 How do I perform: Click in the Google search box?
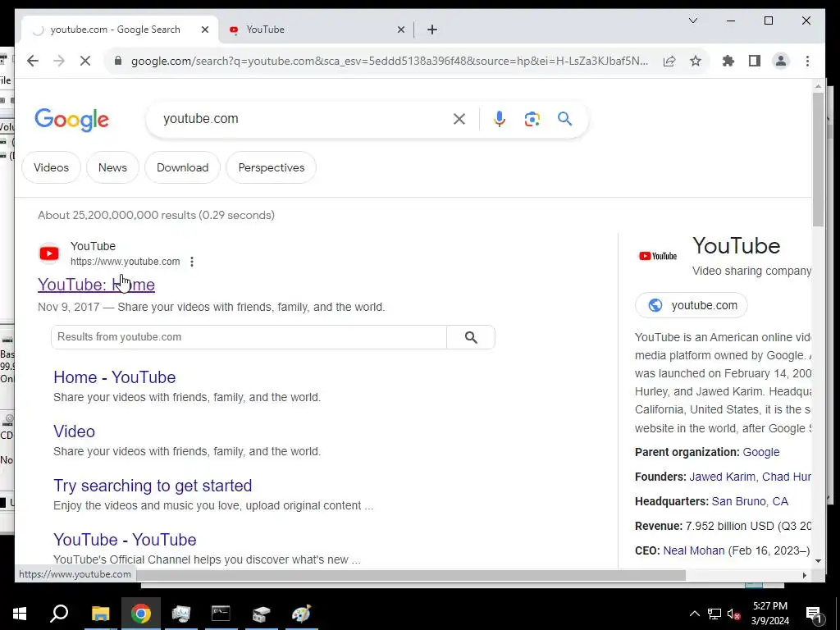(305, 119)
